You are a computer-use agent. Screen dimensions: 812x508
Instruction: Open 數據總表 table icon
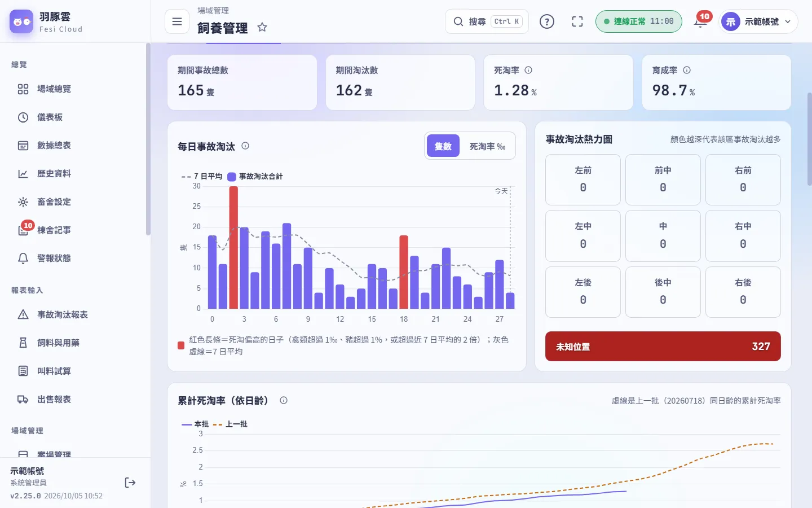pyautogui.click(x=23, y=146)
